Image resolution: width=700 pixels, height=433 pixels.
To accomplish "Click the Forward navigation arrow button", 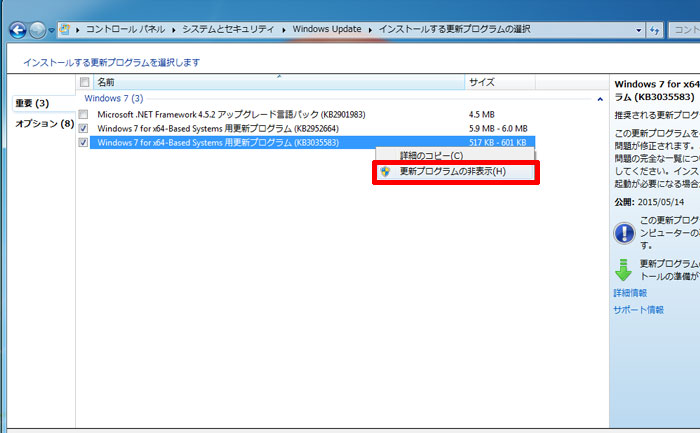I will coord(38,30).
